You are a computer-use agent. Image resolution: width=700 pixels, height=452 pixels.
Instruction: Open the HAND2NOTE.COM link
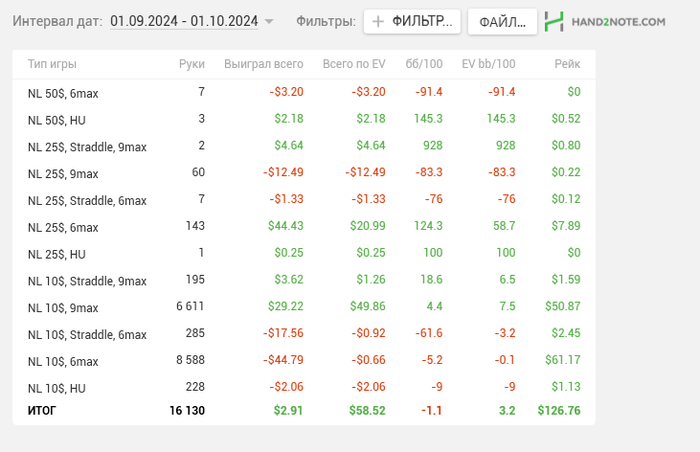pyautogui.click(x=618, y=21)
